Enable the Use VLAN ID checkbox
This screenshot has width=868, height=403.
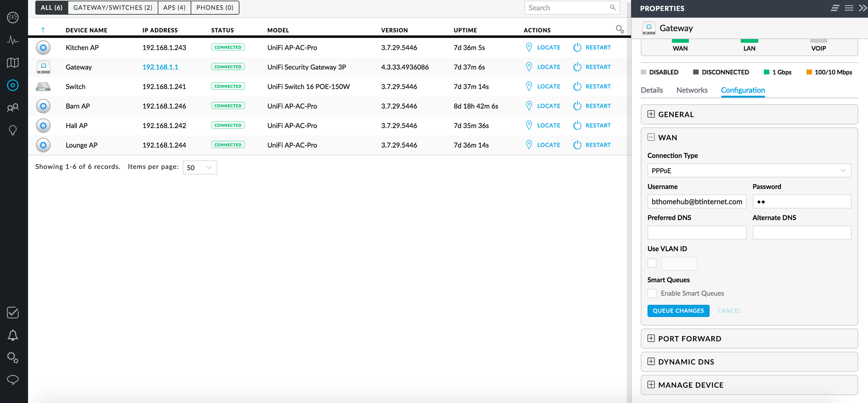[x=652, y=263]
